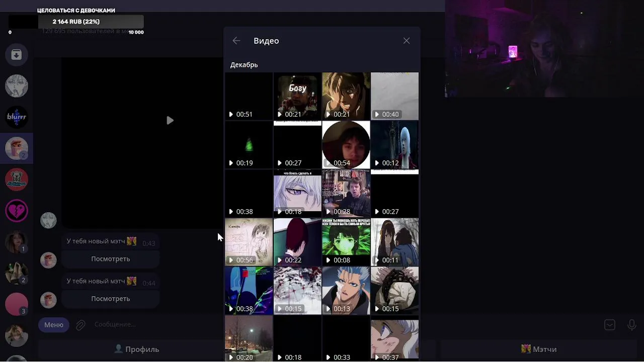Click the Мэтчи button
The height and width of the screenshot is (362, 644).
tap(538, 349)
